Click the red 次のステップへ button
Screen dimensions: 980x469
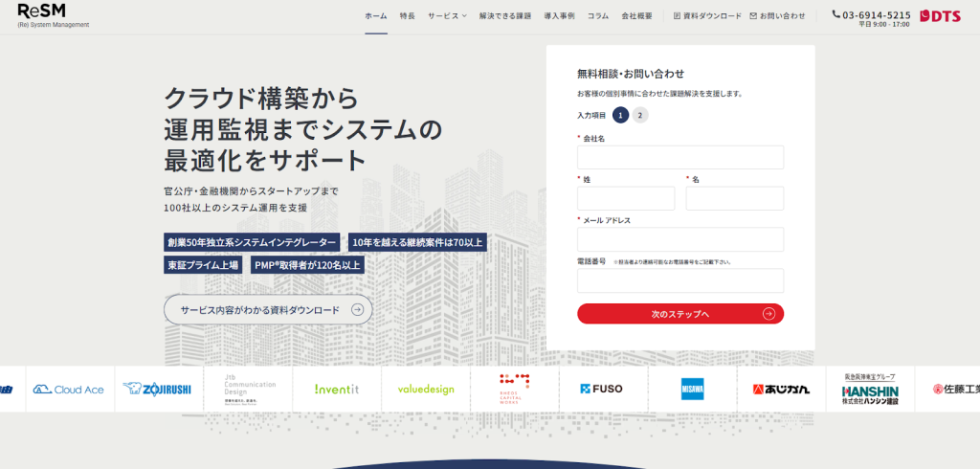[680, 314]
